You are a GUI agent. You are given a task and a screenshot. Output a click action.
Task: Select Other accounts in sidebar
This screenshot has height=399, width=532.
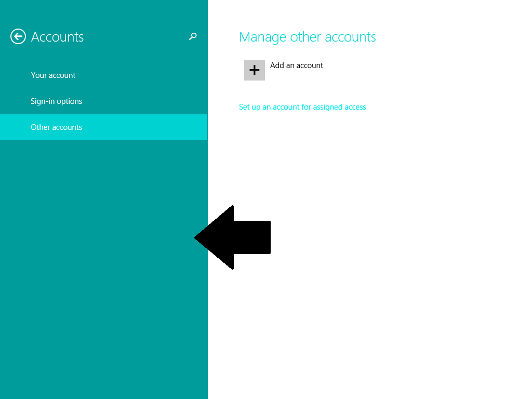pos(103,127)
